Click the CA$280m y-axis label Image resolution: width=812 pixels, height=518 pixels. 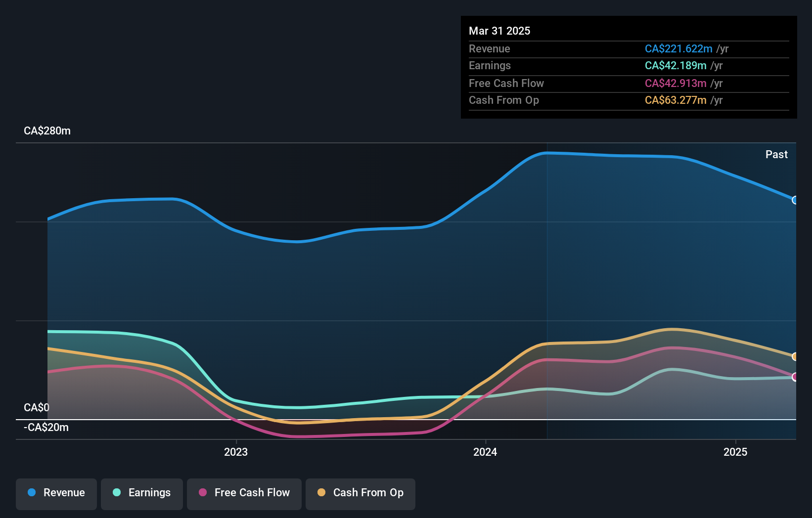click(x=47, y=131)
